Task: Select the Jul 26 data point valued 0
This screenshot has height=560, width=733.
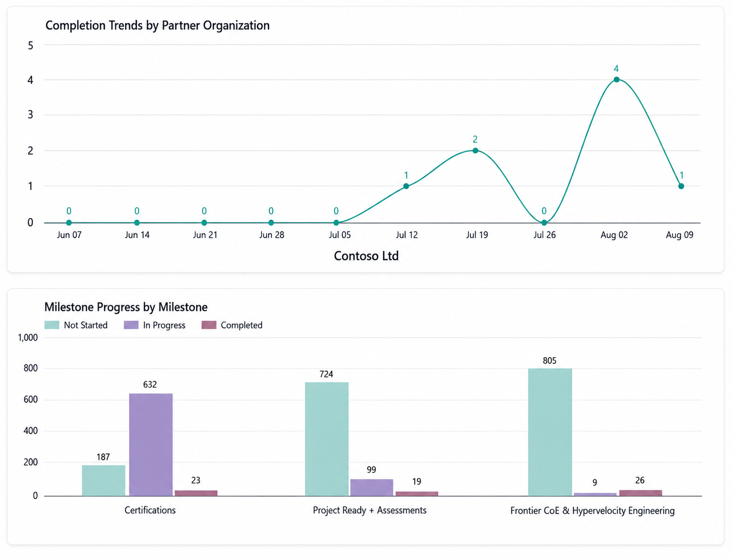Action: coord(544,223)
